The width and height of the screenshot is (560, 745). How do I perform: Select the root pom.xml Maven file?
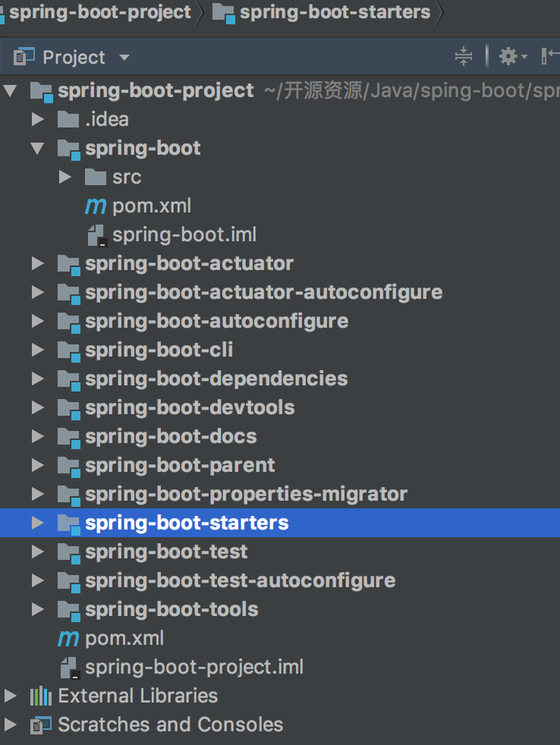(x=110, y=638)
